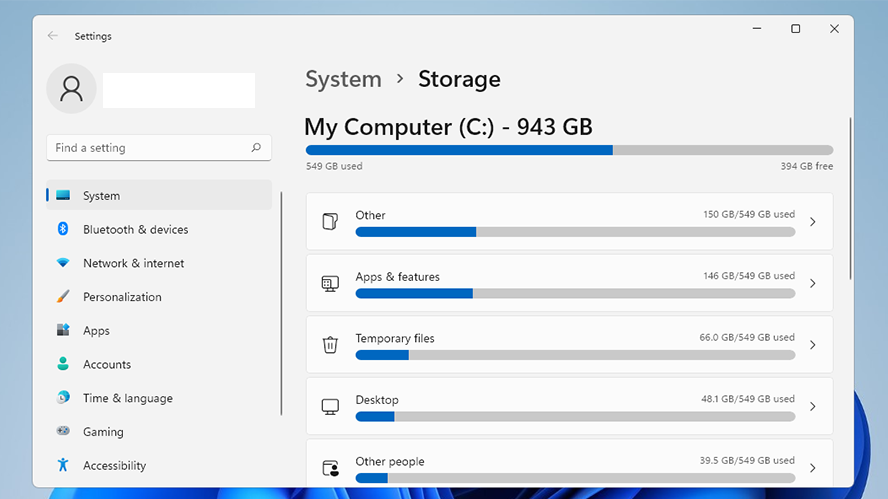Expand the Desktop storage chevron
The height and width of the screenshot is (499, 888).
coord(812,407)
